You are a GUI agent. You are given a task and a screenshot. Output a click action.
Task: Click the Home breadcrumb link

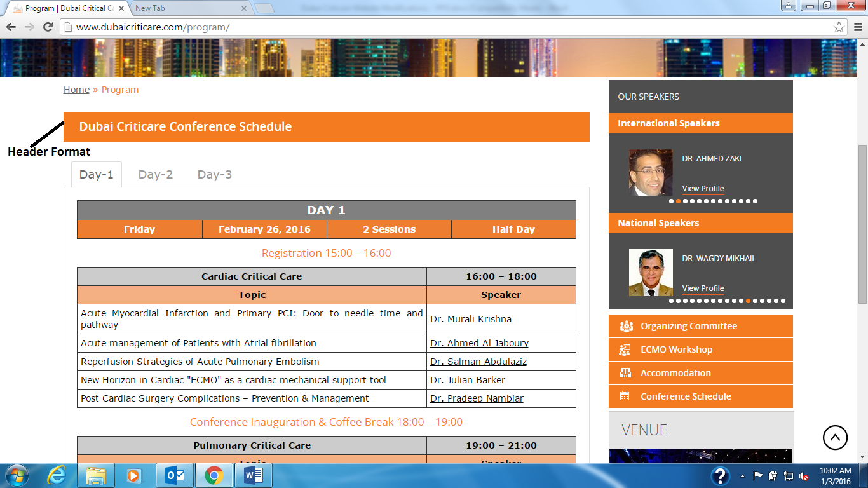(76, 90)
